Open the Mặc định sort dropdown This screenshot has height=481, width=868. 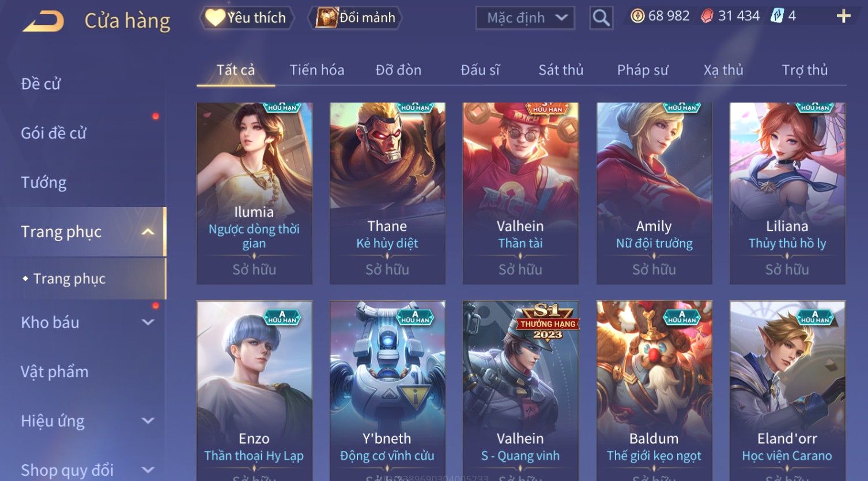click(x=526, y=18)
